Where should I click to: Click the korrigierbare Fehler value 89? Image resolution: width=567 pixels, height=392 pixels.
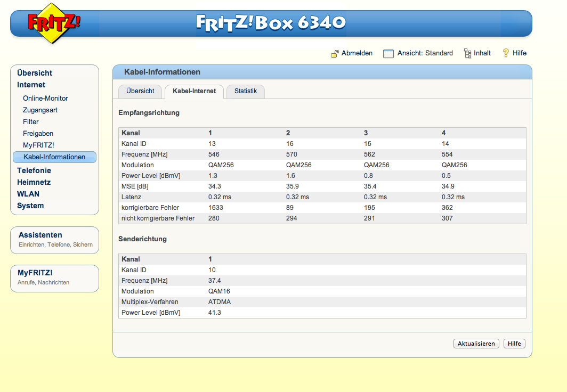(290, 208)
